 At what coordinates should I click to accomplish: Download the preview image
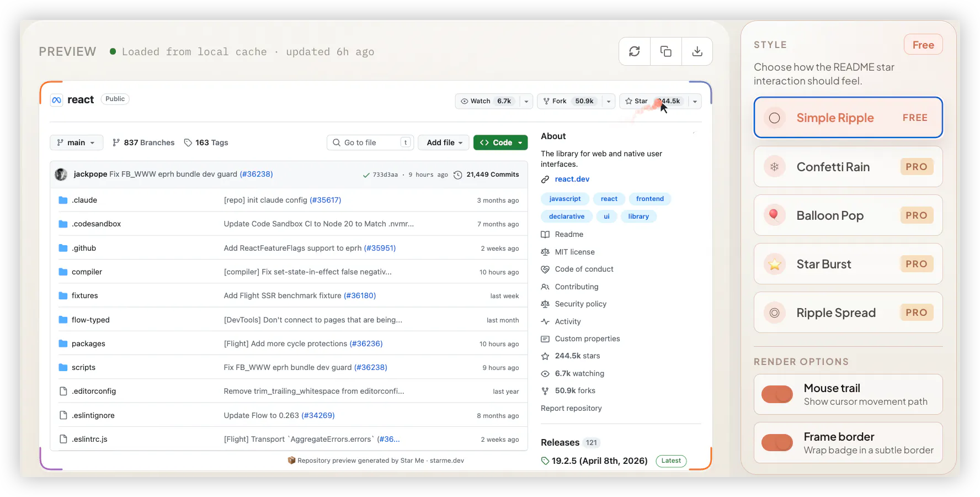[697, 51]
